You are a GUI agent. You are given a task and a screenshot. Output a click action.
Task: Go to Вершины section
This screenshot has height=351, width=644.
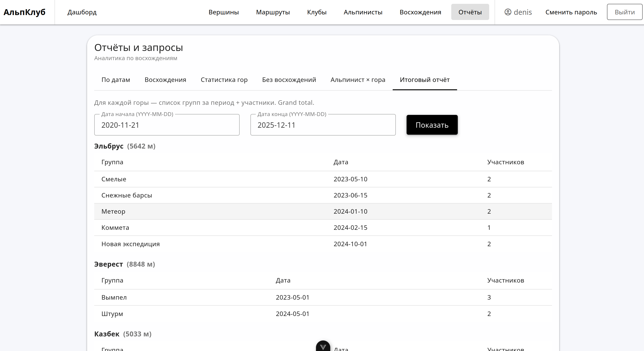pos(223,12)
